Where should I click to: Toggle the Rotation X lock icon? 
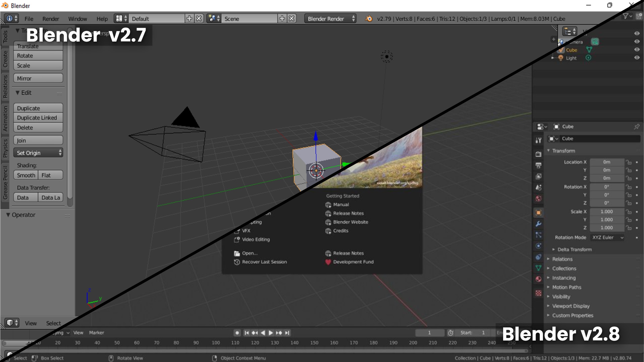click(629, 187)
